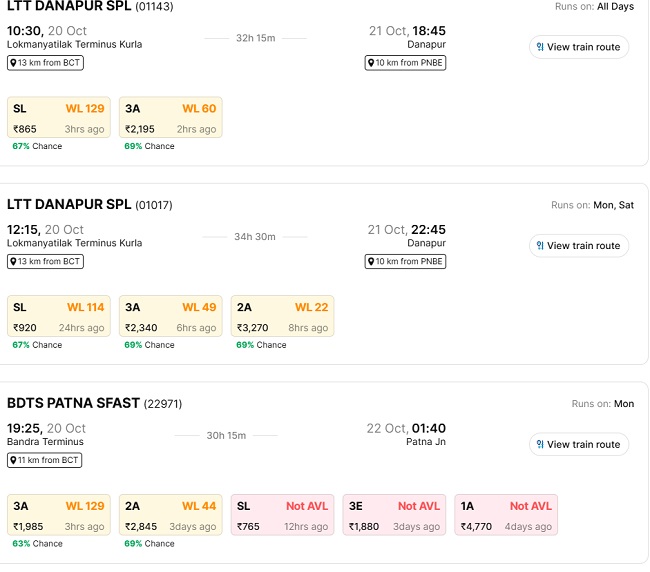Choose 3A WL 129 fare at ₹1,985

click(x=58, y=516)
